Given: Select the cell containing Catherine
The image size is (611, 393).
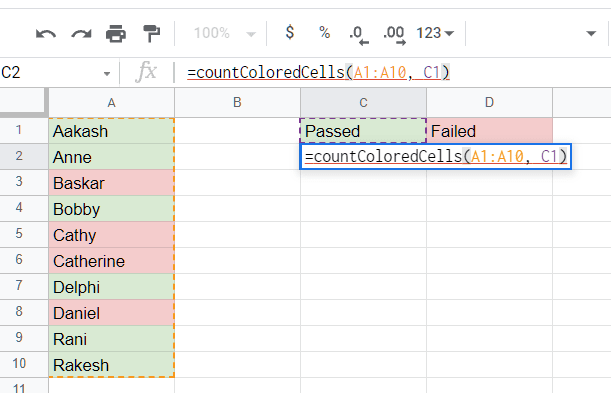Looking at the screenshot, I should tap(111, 261).
